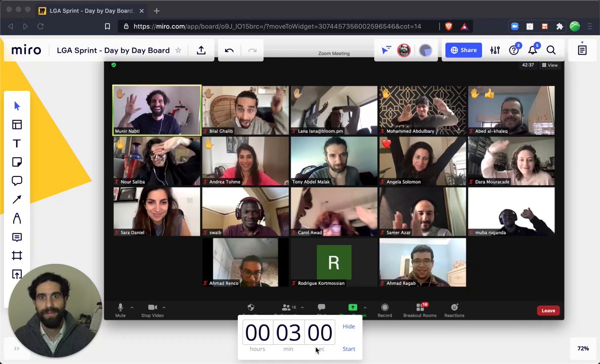Select the LGA Sprint browser tab
Screen dimensions: 600x364
(x=91, y=11)
